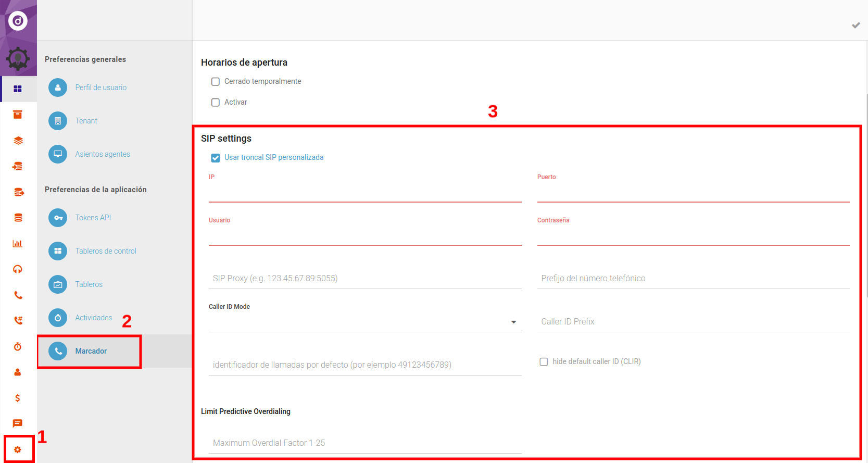Uncheck Usar troncal SIP personalizada

pyautogui.click(x=216, y=158)
